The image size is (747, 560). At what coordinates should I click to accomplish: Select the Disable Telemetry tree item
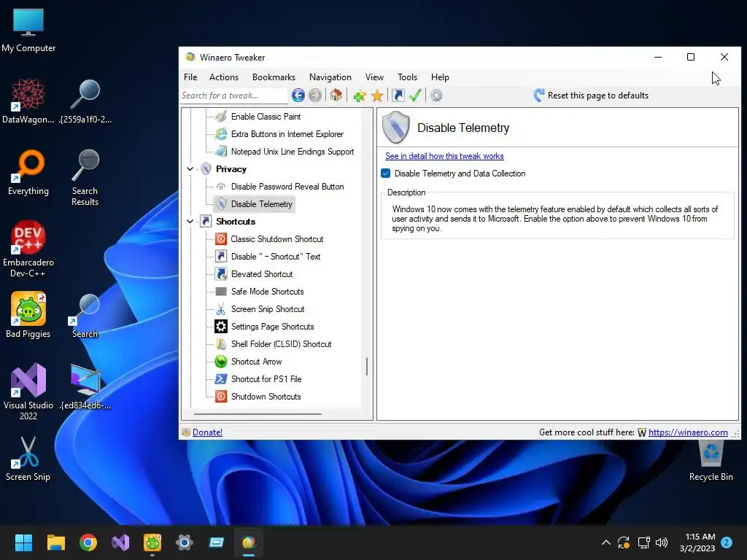click(x=262, y=204)
